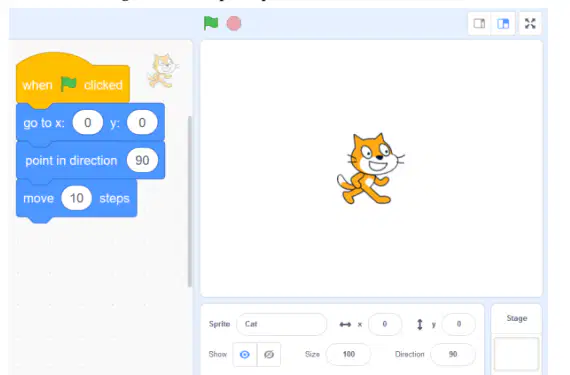
Task: Click the vertical y arrows icon
Action: (x=420, y=324)
